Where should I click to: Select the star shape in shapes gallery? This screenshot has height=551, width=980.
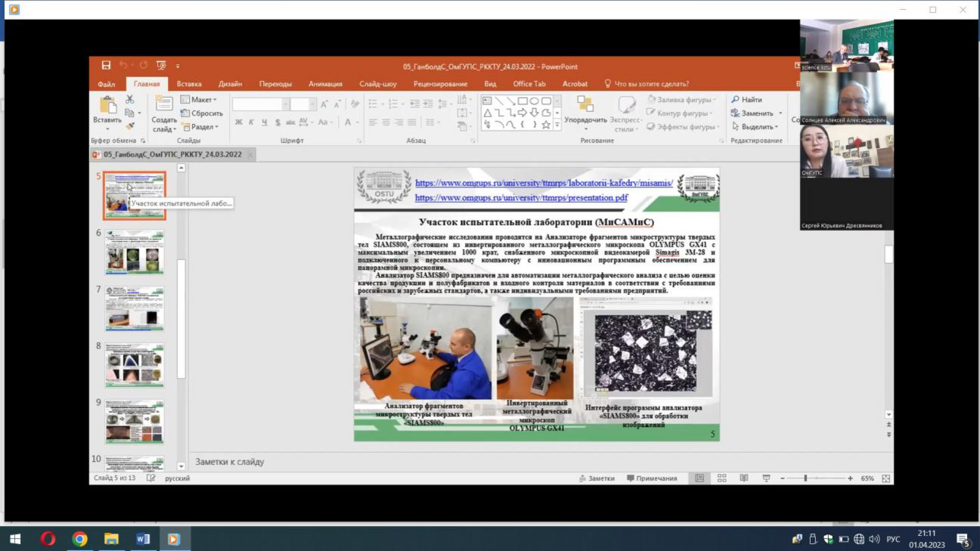[546, 125]
